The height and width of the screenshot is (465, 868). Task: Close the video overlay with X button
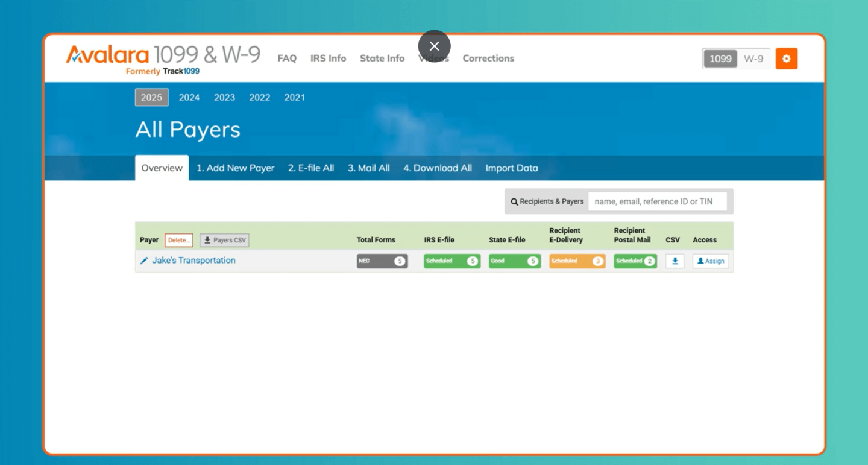coord(434,46)
